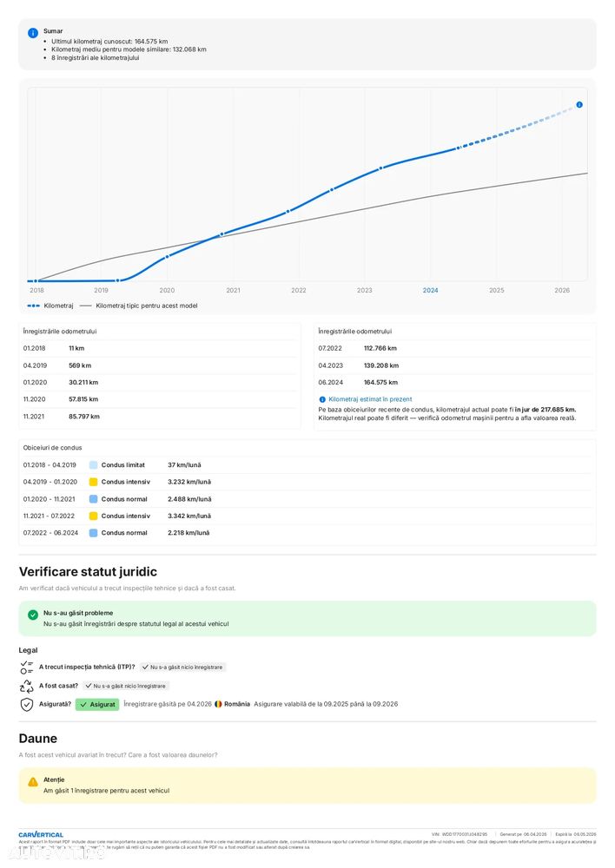Click the info icon in the Sumar box
The height and width of the screenshot is (868, 615).
(x=33, y=33)
